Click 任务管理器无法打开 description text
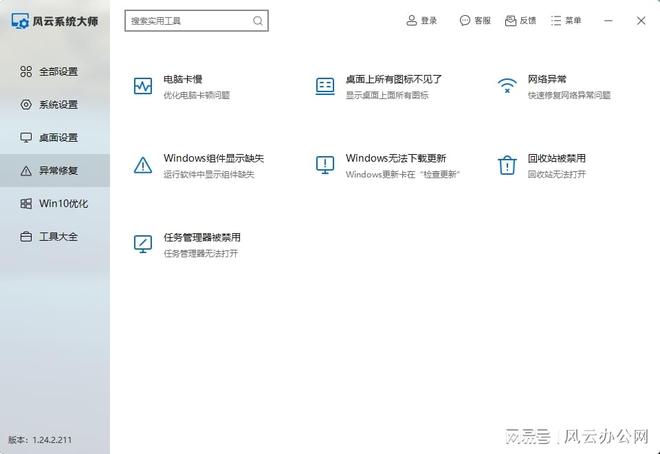 [201, 253]
